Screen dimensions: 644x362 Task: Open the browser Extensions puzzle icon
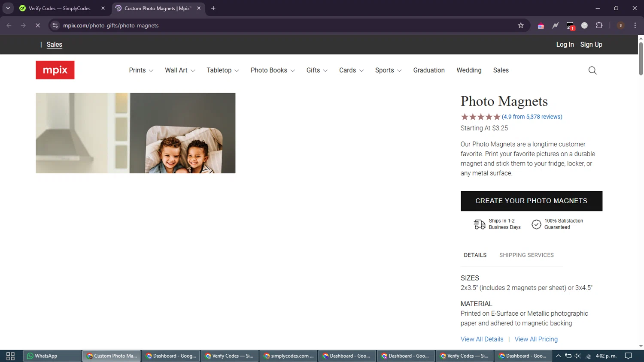tap(599, 26)
